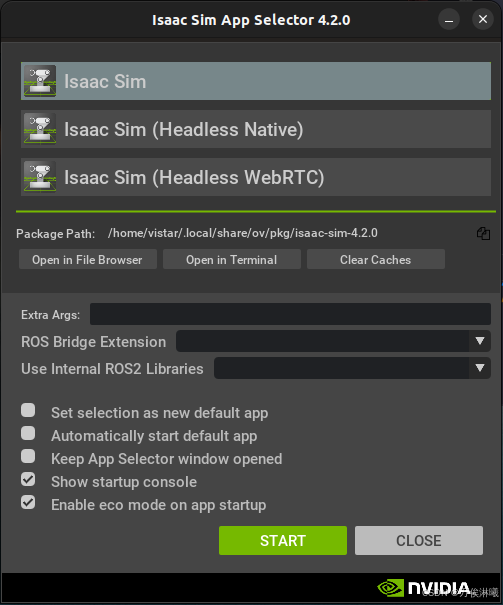Close window using the title bar X
The height and width of the screenshot is (605, 503).
click(483, 19)
